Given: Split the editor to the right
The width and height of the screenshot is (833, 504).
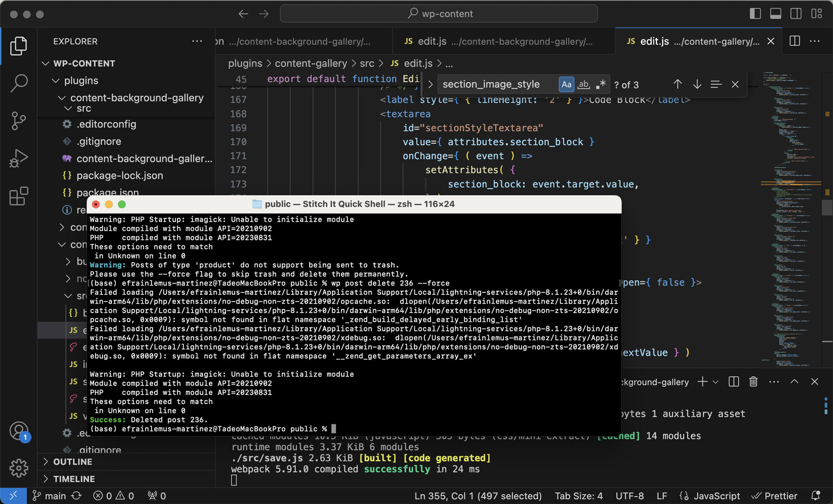Looking at the screenshot, I should tap(794, 41).
